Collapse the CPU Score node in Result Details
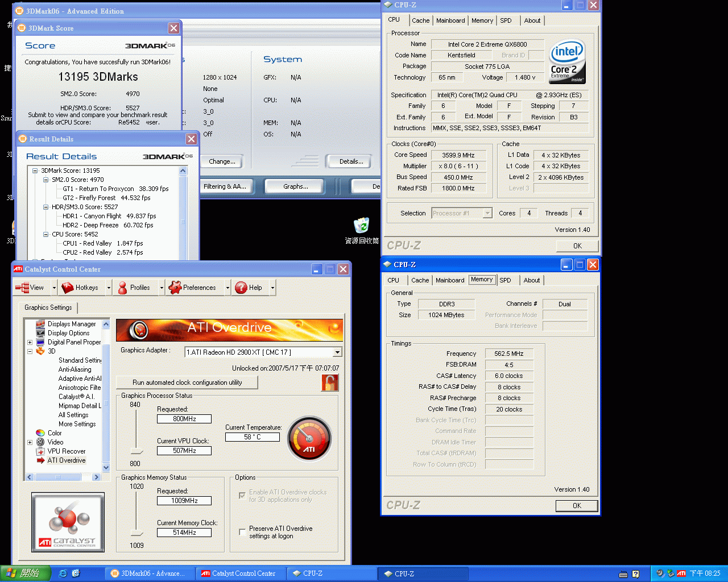 (x=46, y=234)
